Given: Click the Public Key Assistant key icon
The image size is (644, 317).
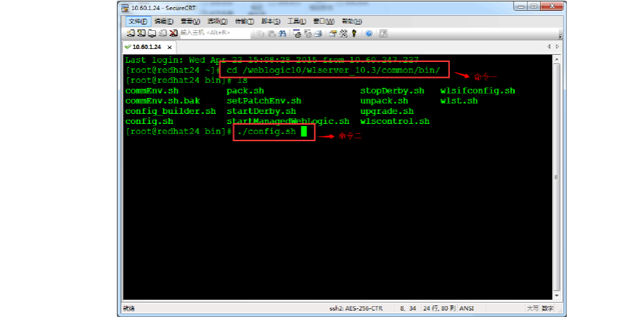Looking at the screenshot, I should tap(354, 33).
